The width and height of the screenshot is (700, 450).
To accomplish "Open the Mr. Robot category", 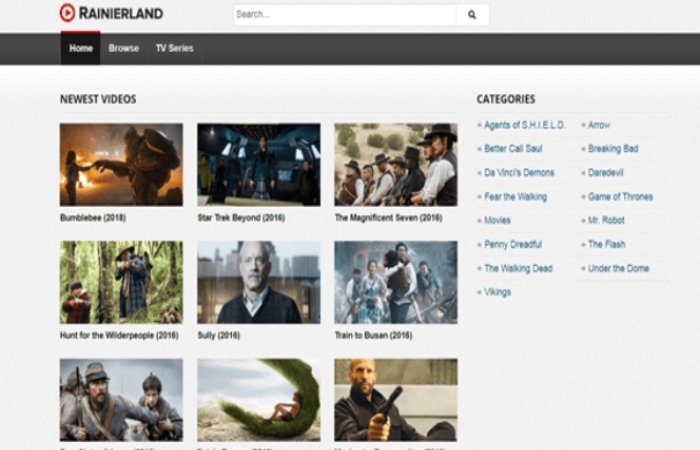I will pyautogui.click(x=606, y=221).
